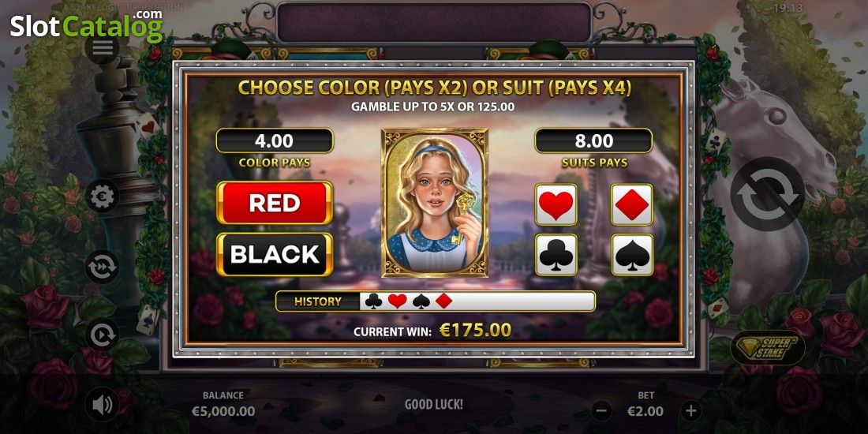Open the autoplay circular arrow icon

(102, 335)
